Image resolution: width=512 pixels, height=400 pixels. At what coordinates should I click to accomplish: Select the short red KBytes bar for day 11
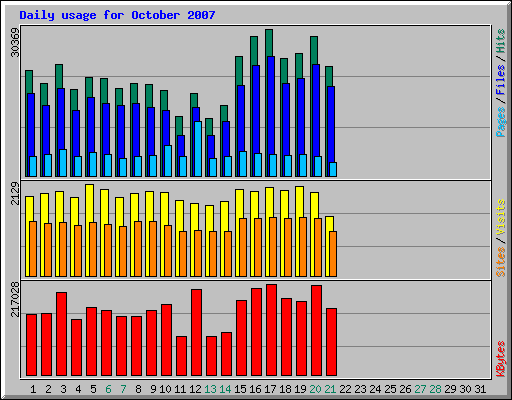tap(181, 356)
